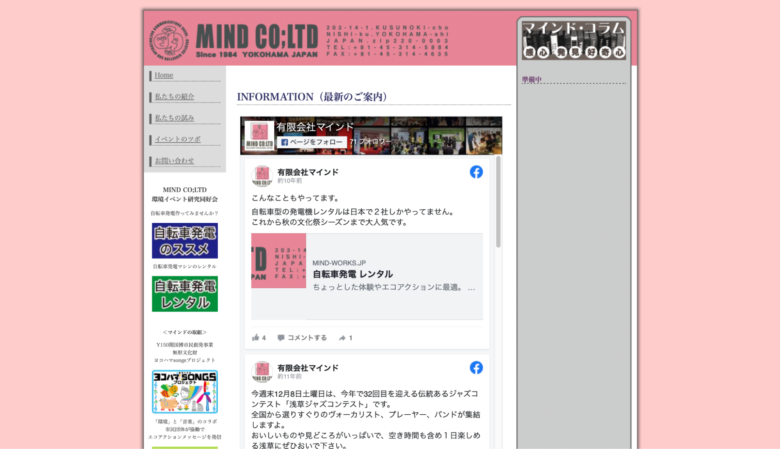Click the Y150開国博市民創発事業 sidebar text
The height and width of the screenshot is (449, 780).
point(185,345)
